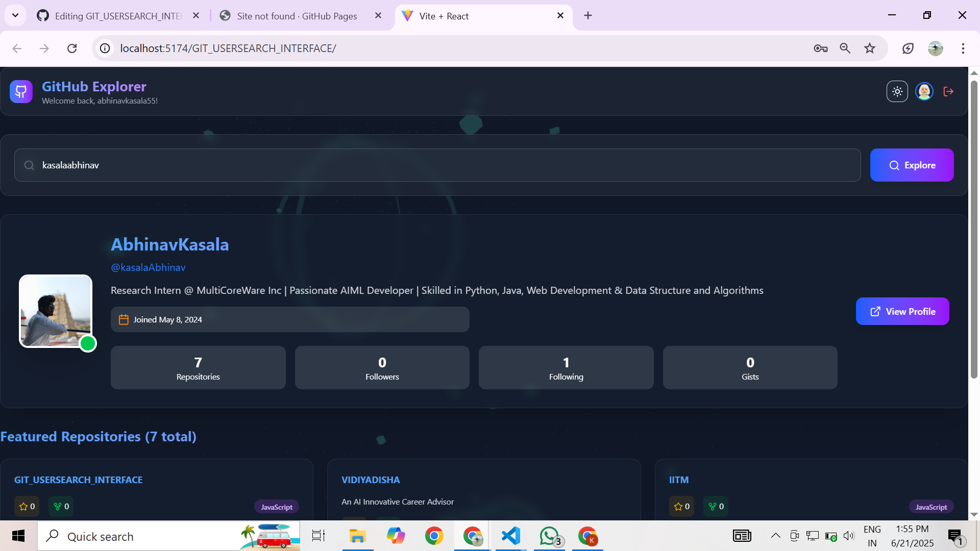Click fork count on IITM card
Screen dimensions: 980x551
[716, 507]
